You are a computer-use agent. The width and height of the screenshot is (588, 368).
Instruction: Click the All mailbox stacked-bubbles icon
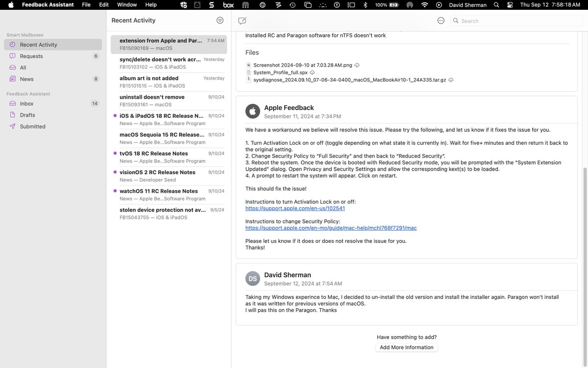click(x=13, y=68)
